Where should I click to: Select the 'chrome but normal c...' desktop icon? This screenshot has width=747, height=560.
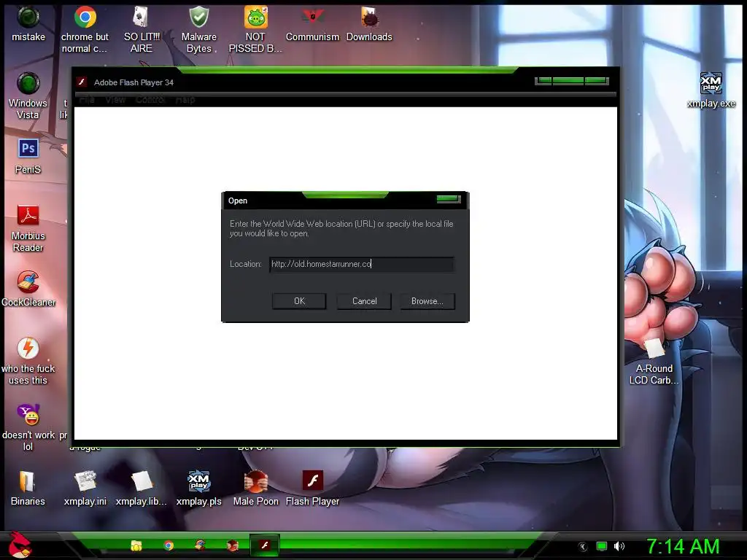point(85,29)
